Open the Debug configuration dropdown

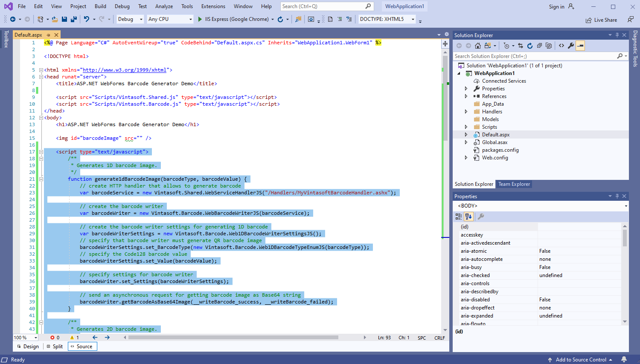(130, 19)
